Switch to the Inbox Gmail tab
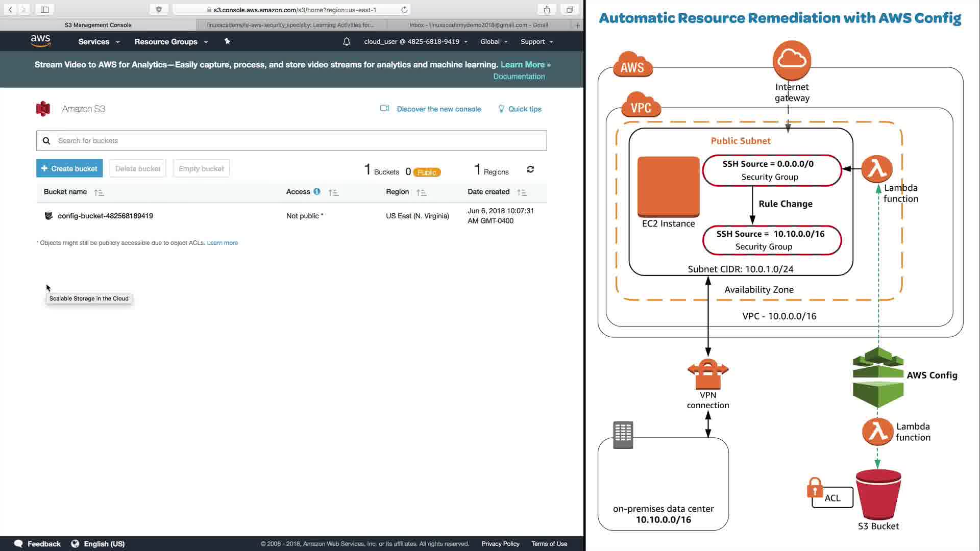 478,25
